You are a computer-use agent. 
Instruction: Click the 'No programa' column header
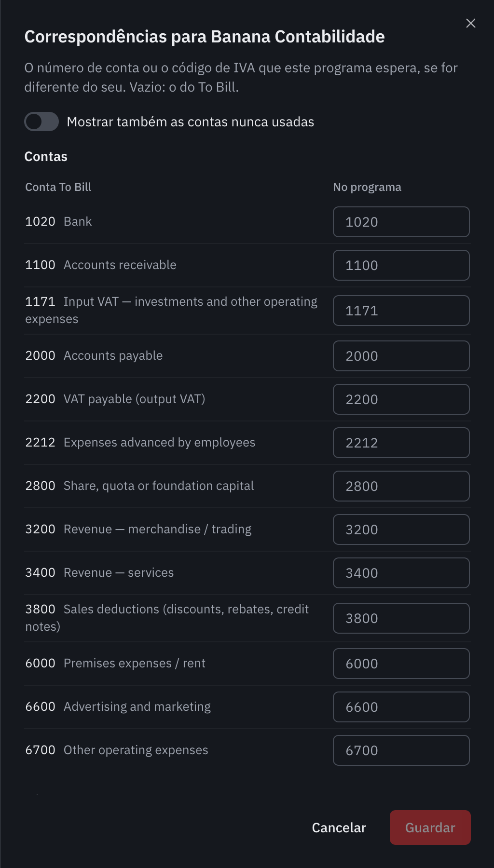coord(367,187)
